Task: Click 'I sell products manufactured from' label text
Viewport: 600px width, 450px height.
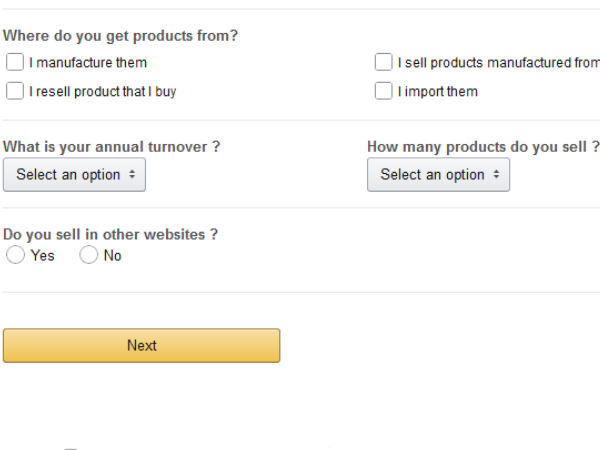Action: [x=498, y=63]
